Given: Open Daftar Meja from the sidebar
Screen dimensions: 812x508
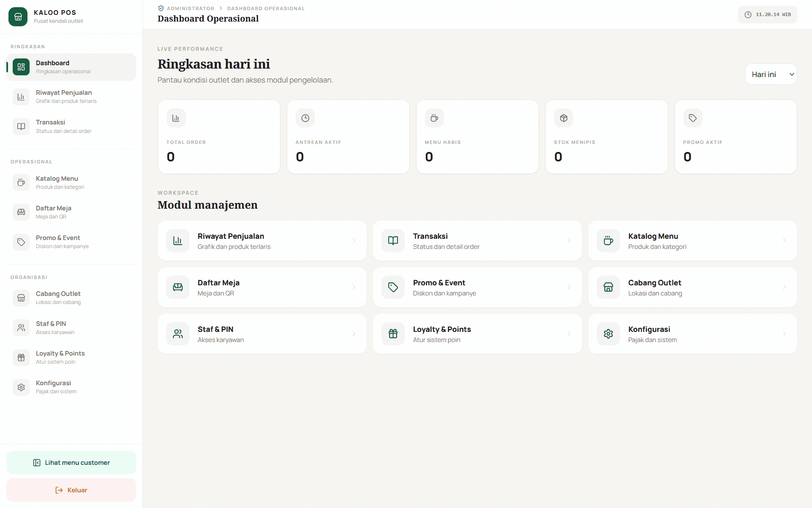Looking at the screenshot, I should pos(71,212).
